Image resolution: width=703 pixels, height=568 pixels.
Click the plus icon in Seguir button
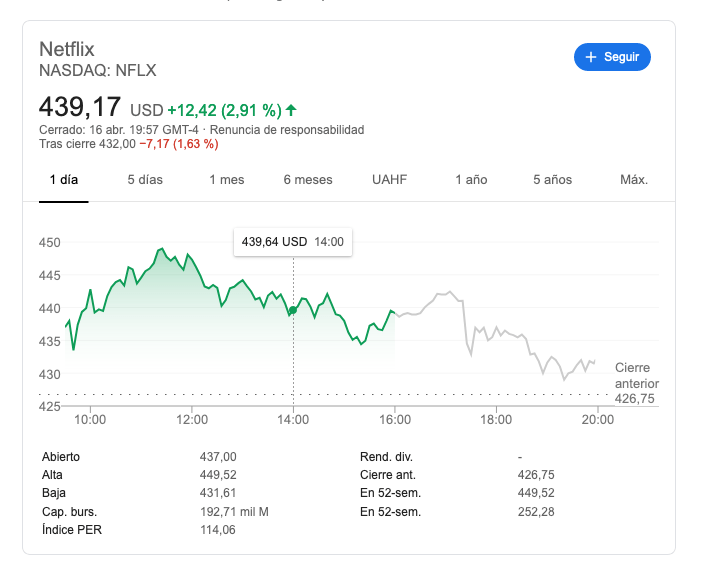[591, 57]
